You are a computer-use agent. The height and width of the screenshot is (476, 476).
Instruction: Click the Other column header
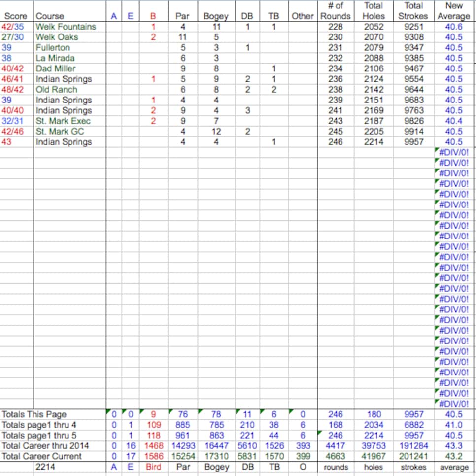(303, 16)
